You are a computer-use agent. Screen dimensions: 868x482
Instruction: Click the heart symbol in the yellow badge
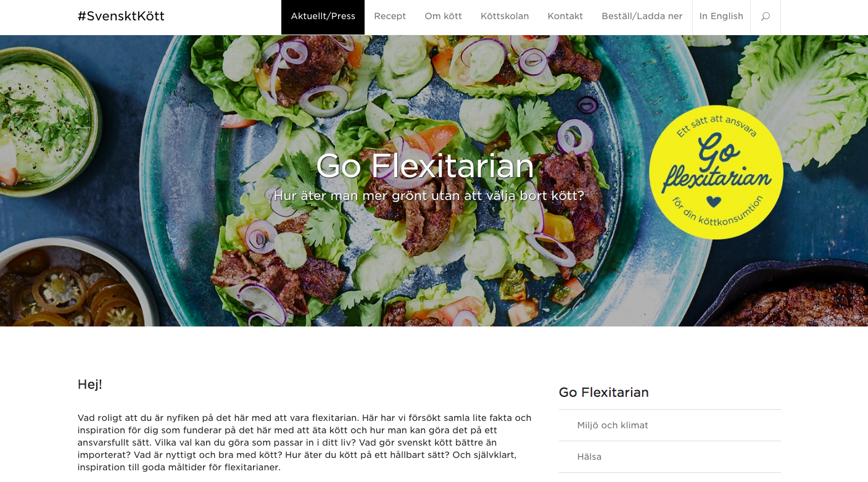(714, 201)
